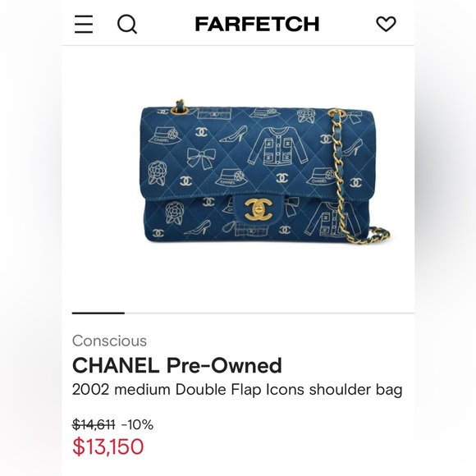
Task: Click the high-heel shoe print on the bag
Action: (233, 134)
